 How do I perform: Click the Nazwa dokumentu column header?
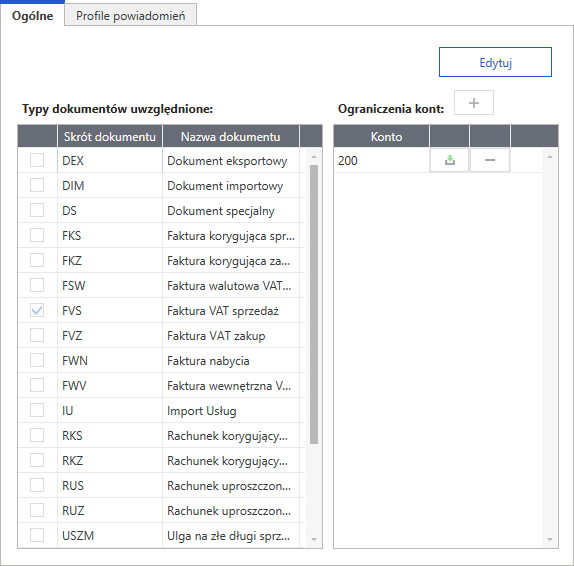click(x=231, y=137)
